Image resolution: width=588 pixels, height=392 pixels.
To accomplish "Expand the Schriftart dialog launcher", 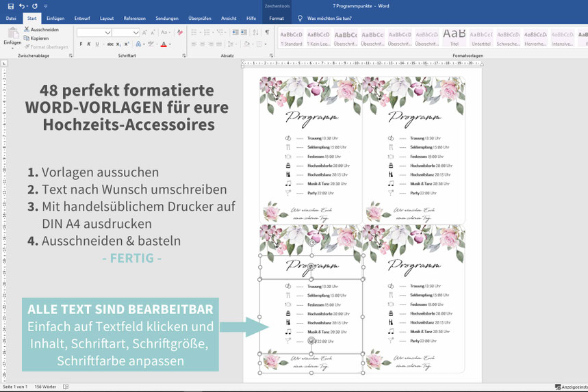I will [183, 55].
